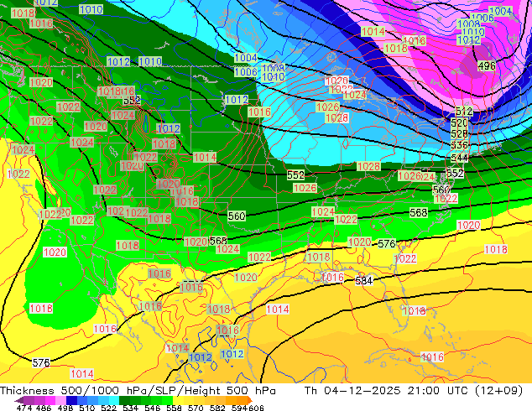Select the darkest green legend swatch above 534
532x411 pixels.
[125, 400]
